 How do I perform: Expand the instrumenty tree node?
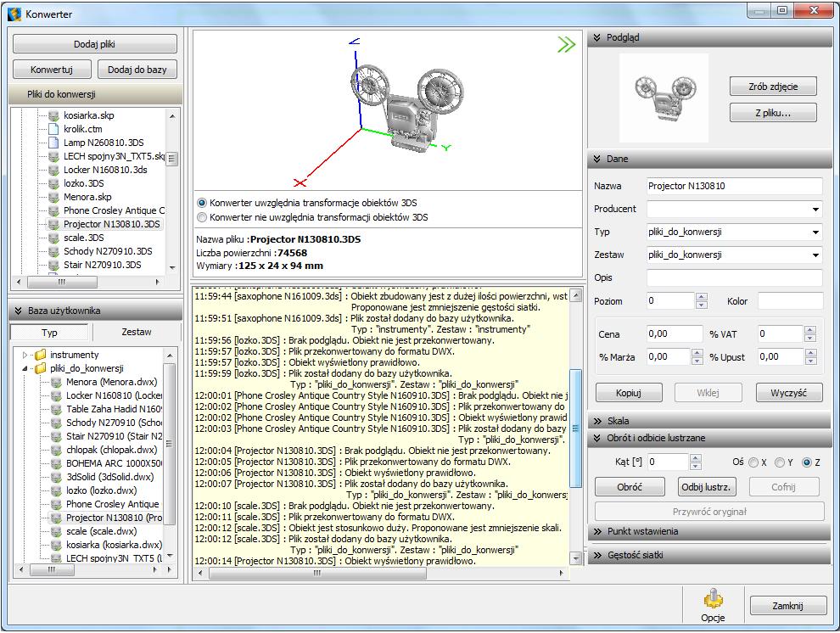coord(25,355)
